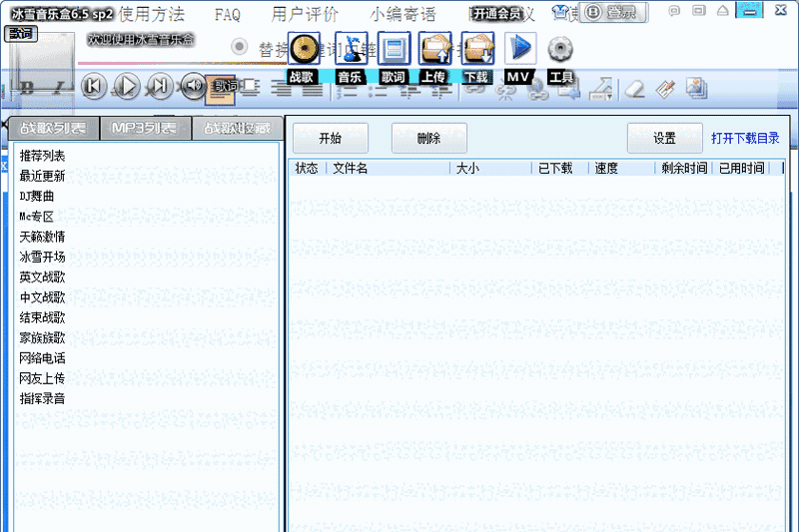Select 网络电话 in the song list

[42, 358]
